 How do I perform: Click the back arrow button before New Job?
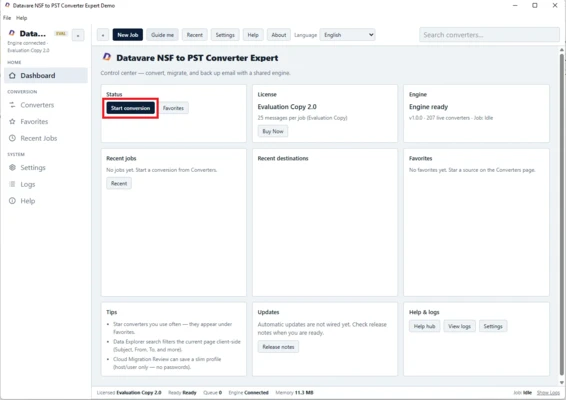click(x=103, y=35)
